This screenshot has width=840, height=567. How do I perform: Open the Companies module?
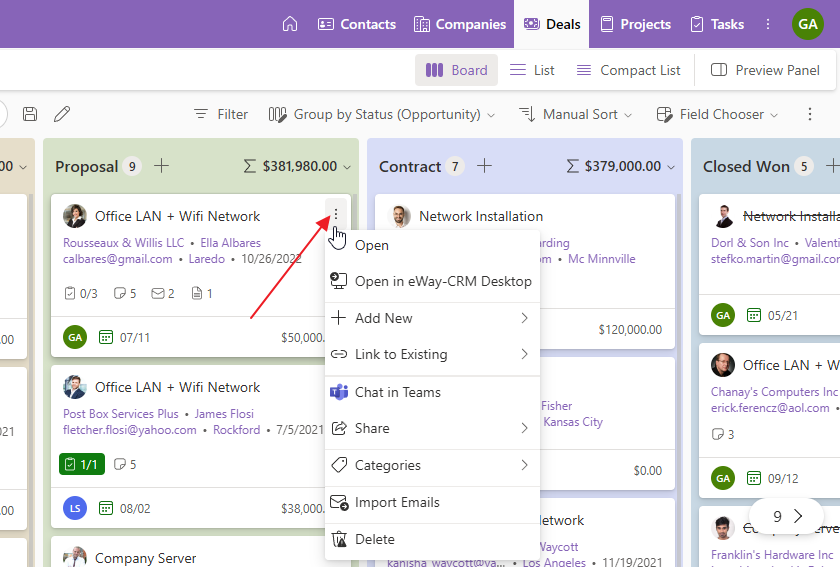click(460, 24)
